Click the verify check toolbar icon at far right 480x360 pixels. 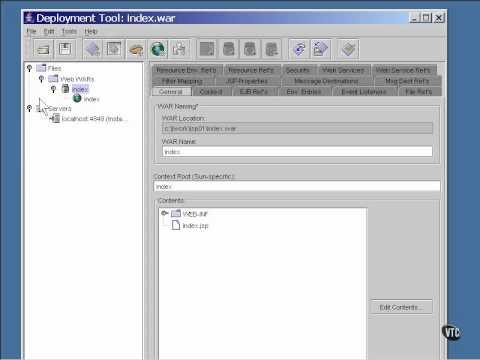(349, 49)
